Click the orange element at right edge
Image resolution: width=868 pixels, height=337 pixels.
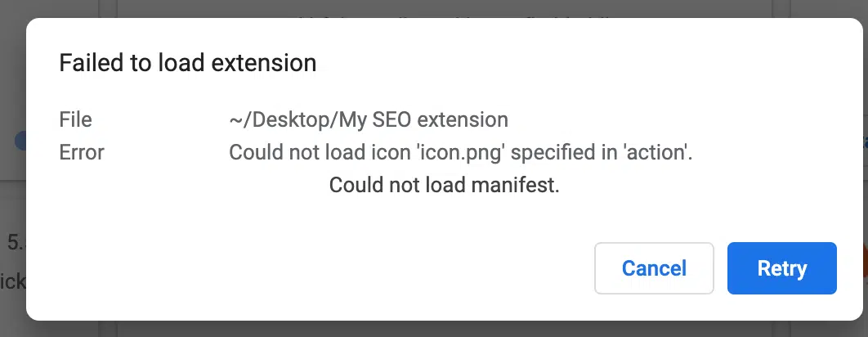coord(863,263)
